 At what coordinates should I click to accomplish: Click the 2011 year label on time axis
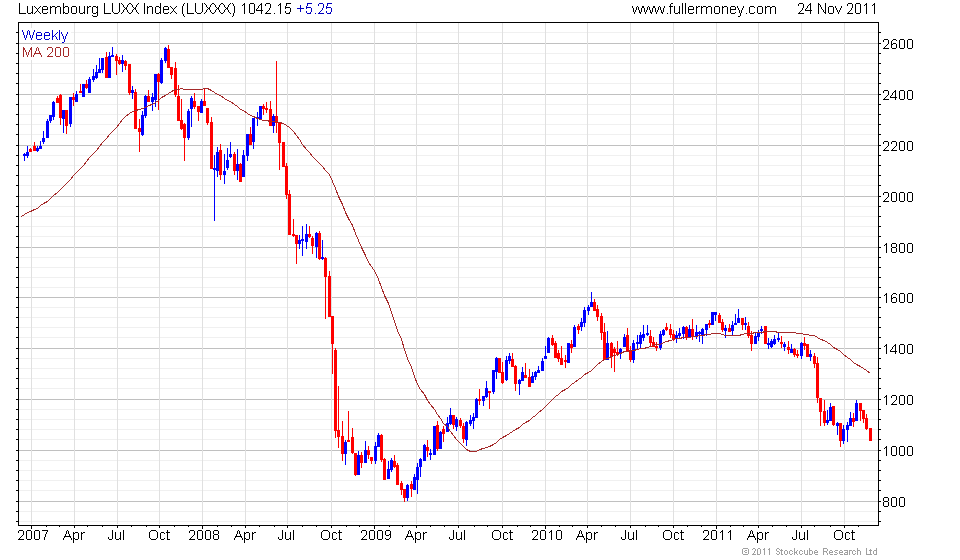click(718, 536)
